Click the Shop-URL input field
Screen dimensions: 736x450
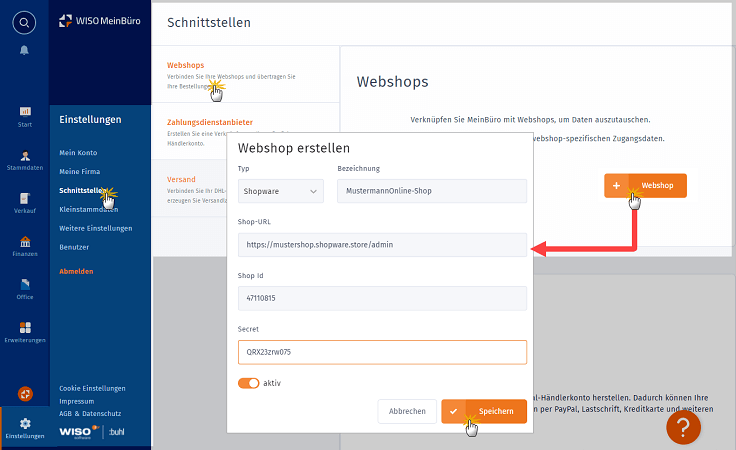coord(382,245)
